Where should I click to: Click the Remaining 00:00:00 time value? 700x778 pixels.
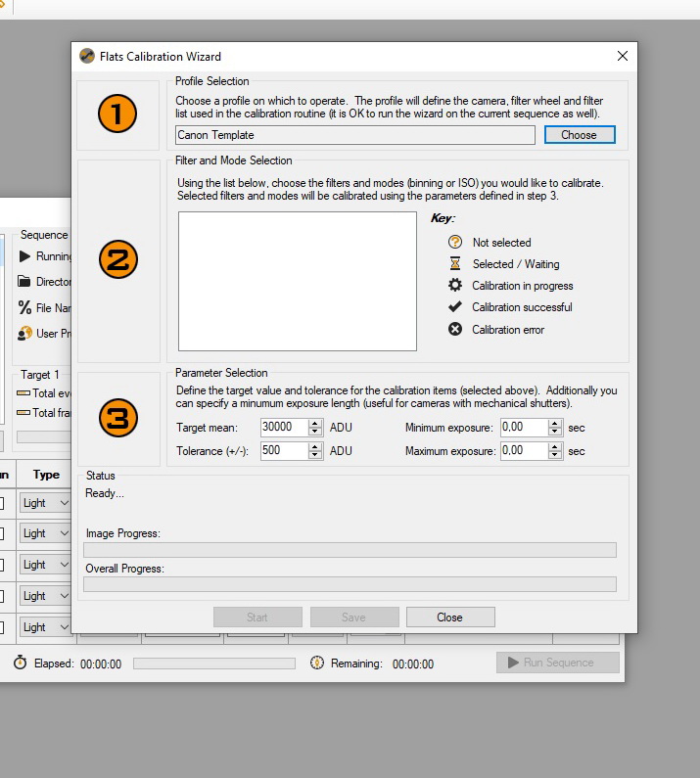coord(413,664)
